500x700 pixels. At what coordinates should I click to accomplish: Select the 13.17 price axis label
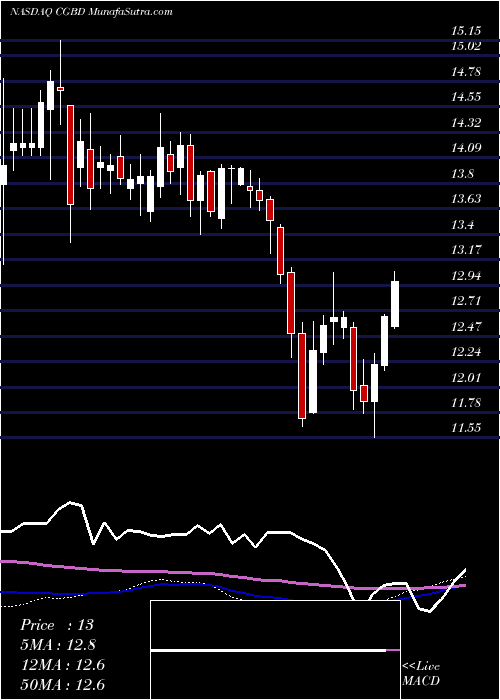pyautogui.click(x=466, y=250)
